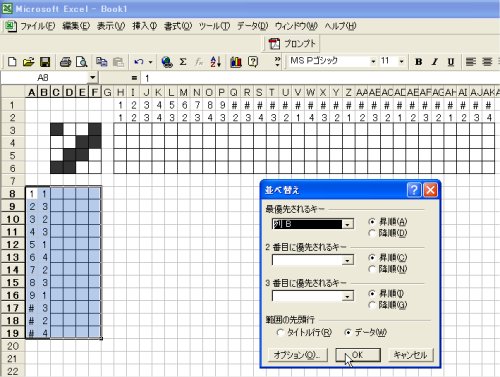Image resolution: width=500 pixels, height=377 pixels.
Task: Apply Bold formatting with B icon
Action: click(x=419, y=62)
